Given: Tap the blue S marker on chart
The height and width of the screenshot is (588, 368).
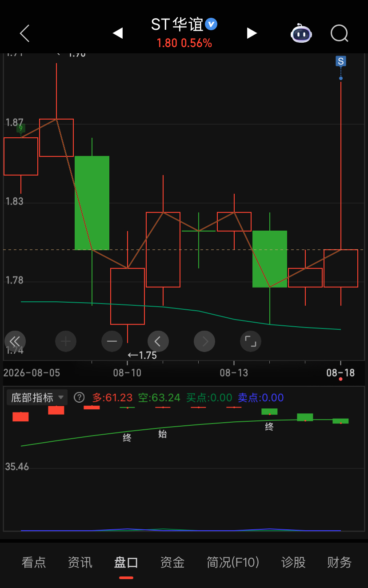Looking at the screenshot, I should 341,61.
